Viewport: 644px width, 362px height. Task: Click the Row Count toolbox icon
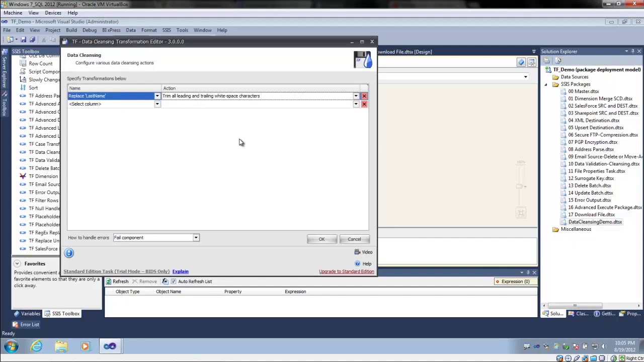(x=23, y=63)
